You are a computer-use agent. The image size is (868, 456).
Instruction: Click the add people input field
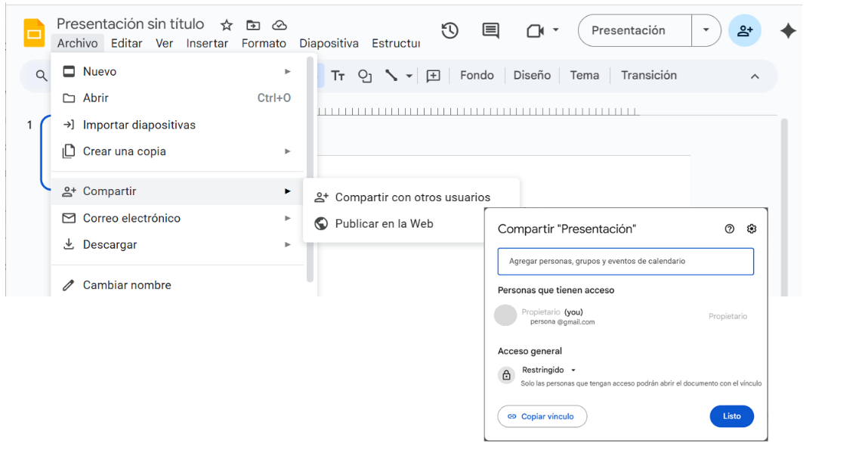(x=626, y=261)
